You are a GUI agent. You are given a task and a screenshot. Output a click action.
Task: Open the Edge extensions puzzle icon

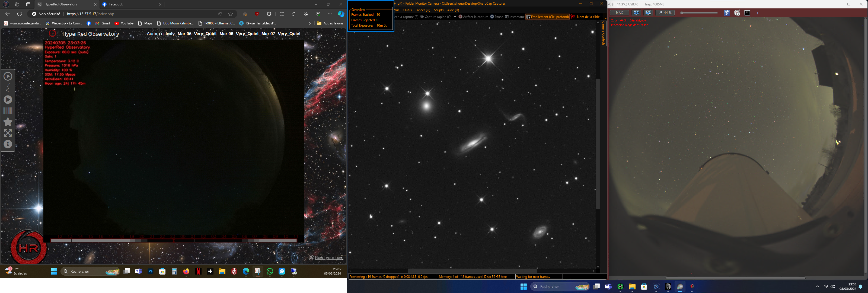point(269,14)
